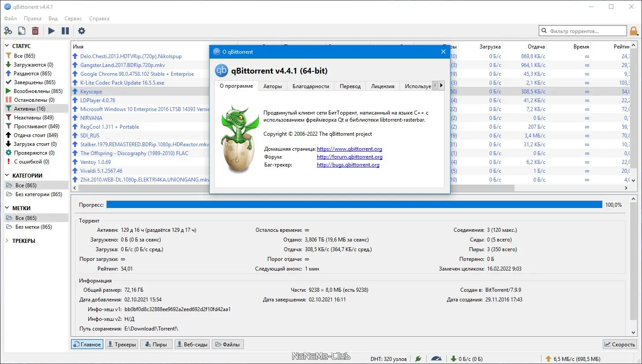Click the add torrent file toolbar icon

(x=22, y=31)
